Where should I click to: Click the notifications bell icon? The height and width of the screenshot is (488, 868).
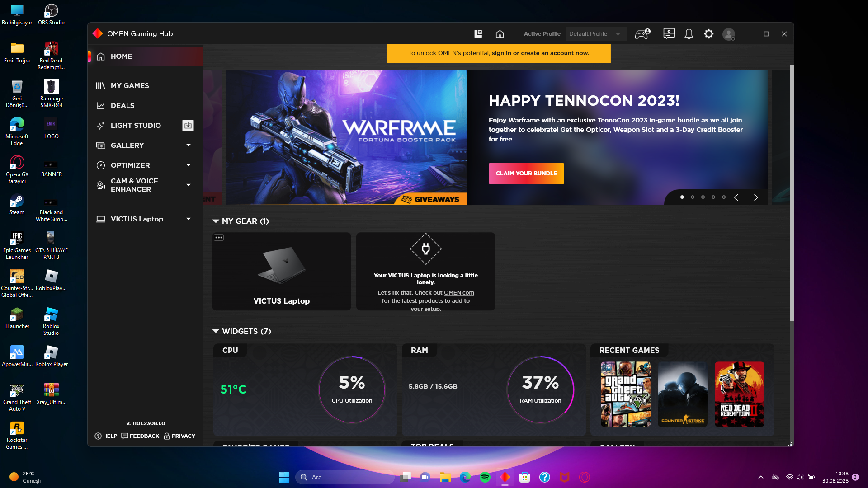[x=689, y=34]
